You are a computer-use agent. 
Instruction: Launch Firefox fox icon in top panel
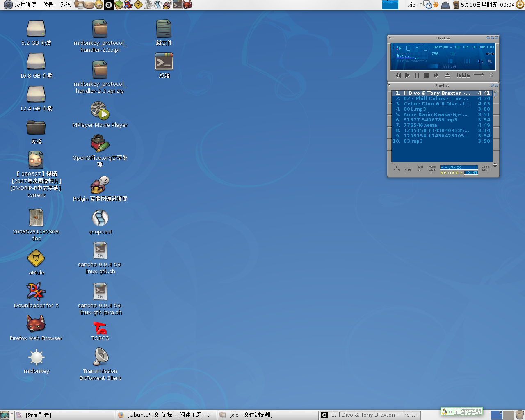[187, 5]
